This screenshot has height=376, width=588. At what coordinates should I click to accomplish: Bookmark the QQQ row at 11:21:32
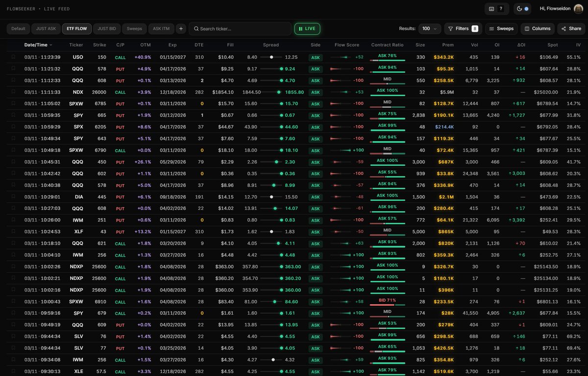coord(14,69)
